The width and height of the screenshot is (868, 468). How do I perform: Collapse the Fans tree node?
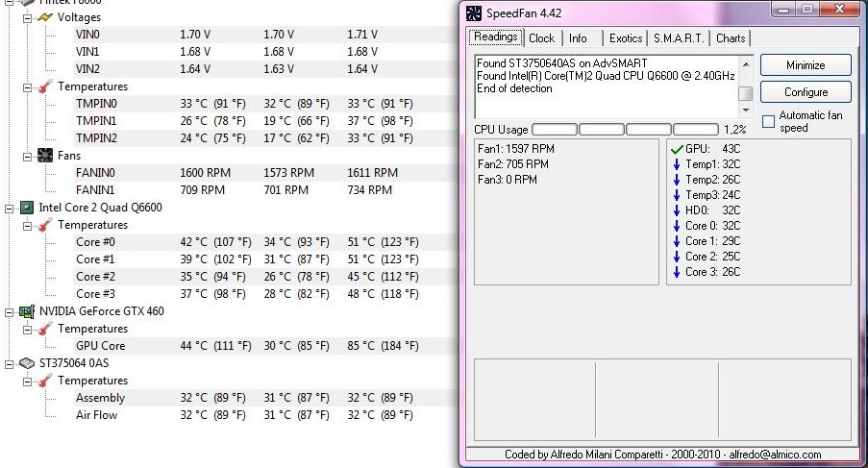(x=27, y=157)
